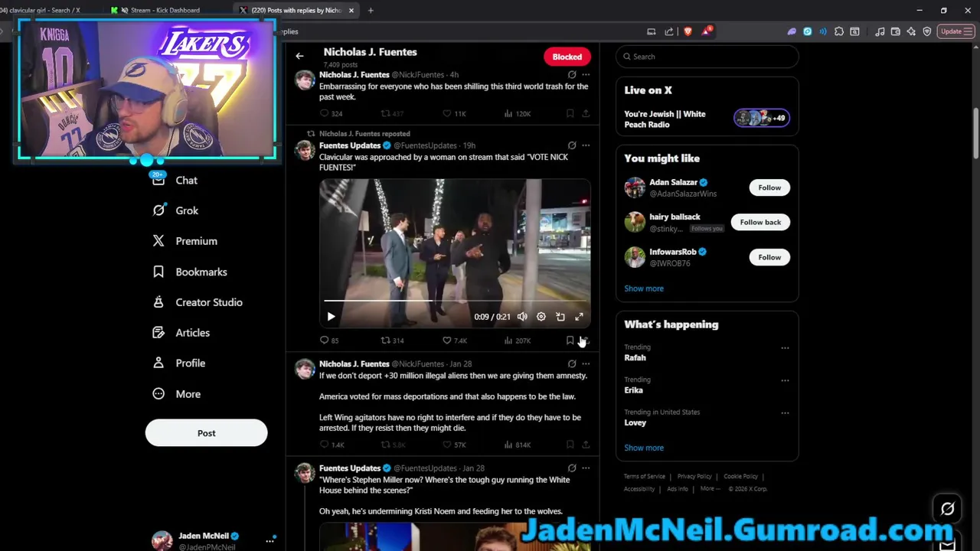Like the deportation post (57K)
This screenshot has width=980, height=551.
[x=455, y=445]
